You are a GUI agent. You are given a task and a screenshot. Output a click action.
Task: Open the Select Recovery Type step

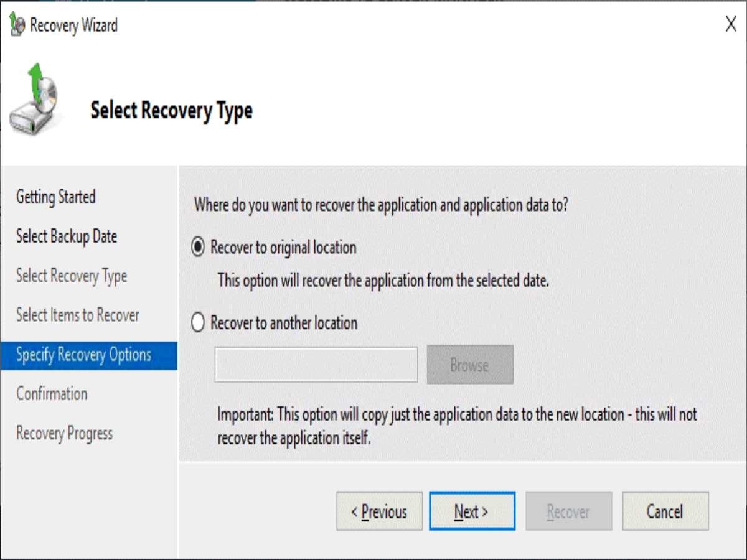point(70,276)
